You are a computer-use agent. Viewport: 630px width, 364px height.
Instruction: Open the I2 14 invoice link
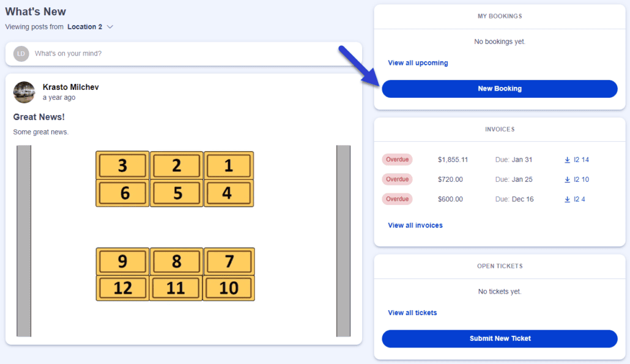(x=581, y=160)
